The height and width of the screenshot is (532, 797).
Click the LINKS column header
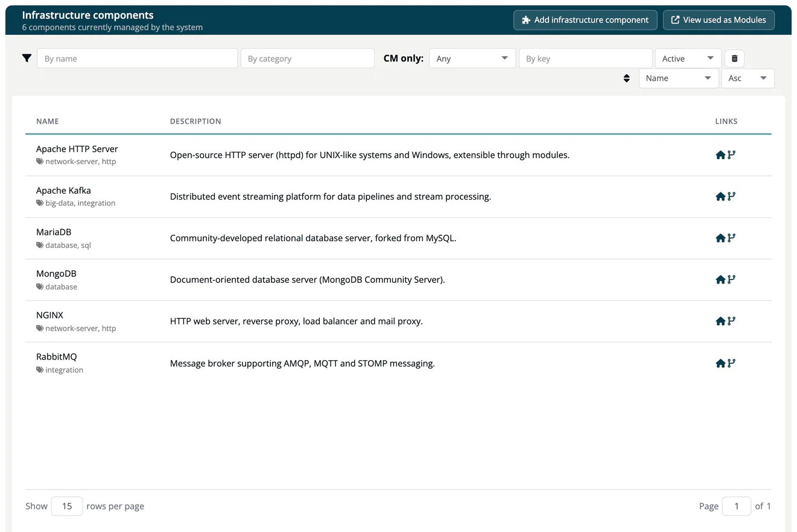[726, 121]
